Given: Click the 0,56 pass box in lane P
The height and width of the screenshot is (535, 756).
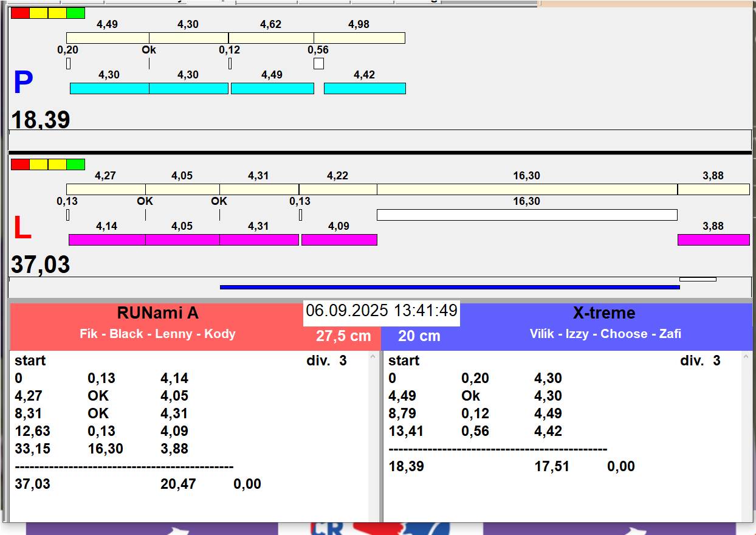Looking at the screenshot, I should [318, 63].
